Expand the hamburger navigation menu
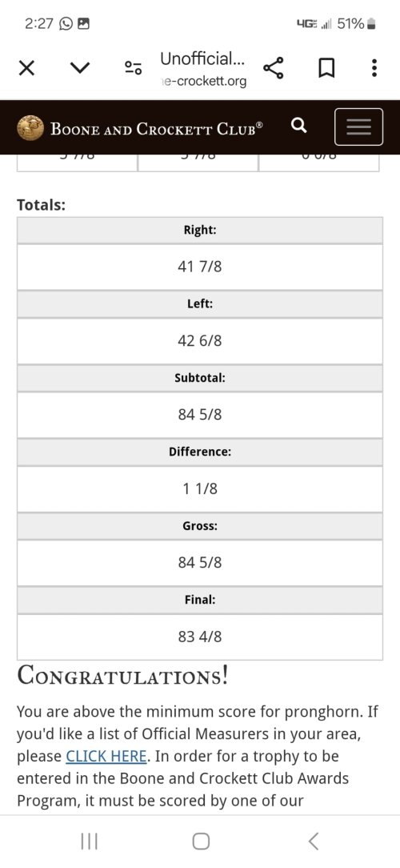This screenshot has width=400, height=868. pyautogui.click(x=358, y=127)
